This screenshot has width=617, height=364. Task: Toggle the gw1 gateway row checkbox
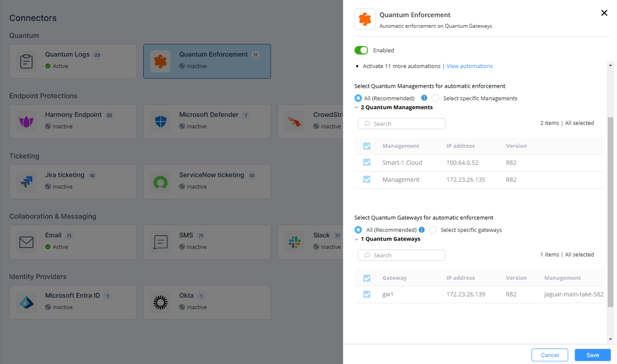point(367,294)
